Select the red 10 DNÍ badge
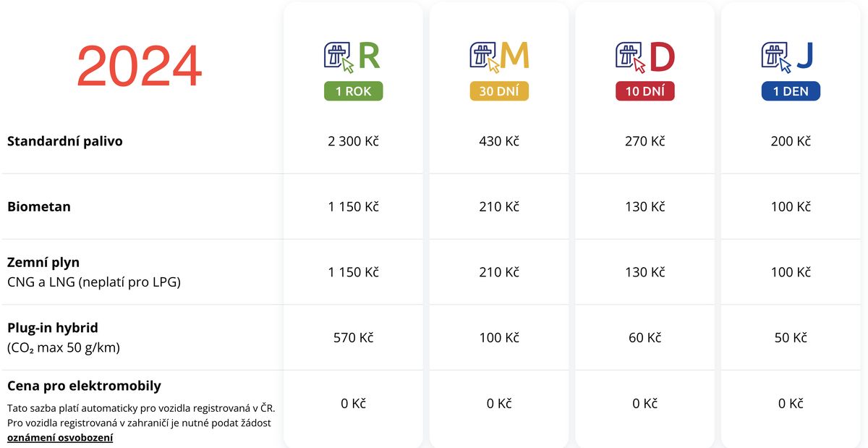This screenshot has width=868, height=448. pos(645,92)
